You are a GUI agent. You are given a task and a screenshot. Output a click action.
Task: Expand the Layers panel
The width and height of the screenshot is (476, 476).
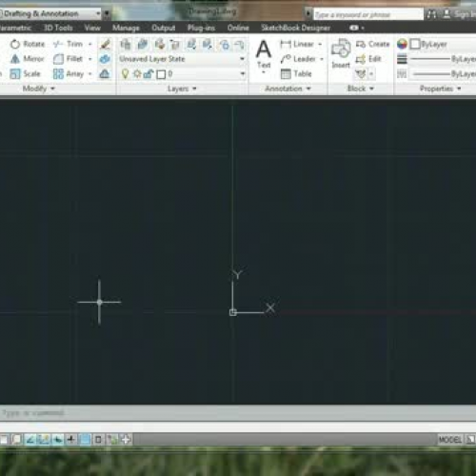182,89
